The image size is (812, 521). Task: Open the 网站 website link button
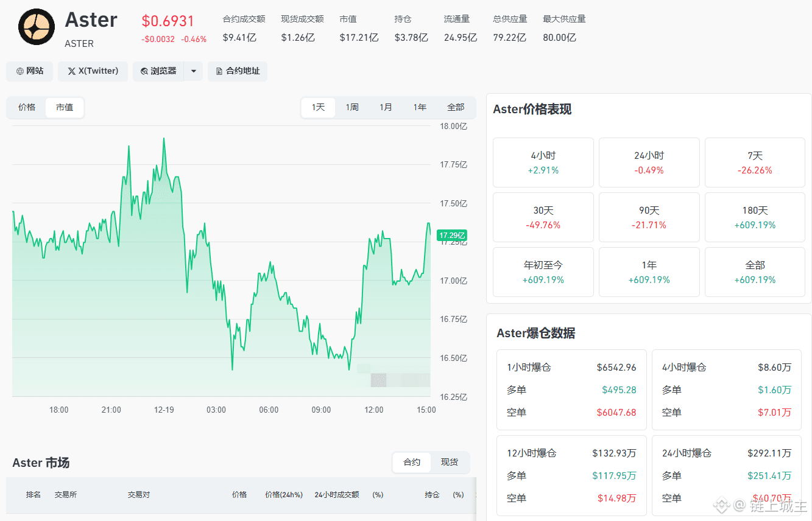point(29,71)
